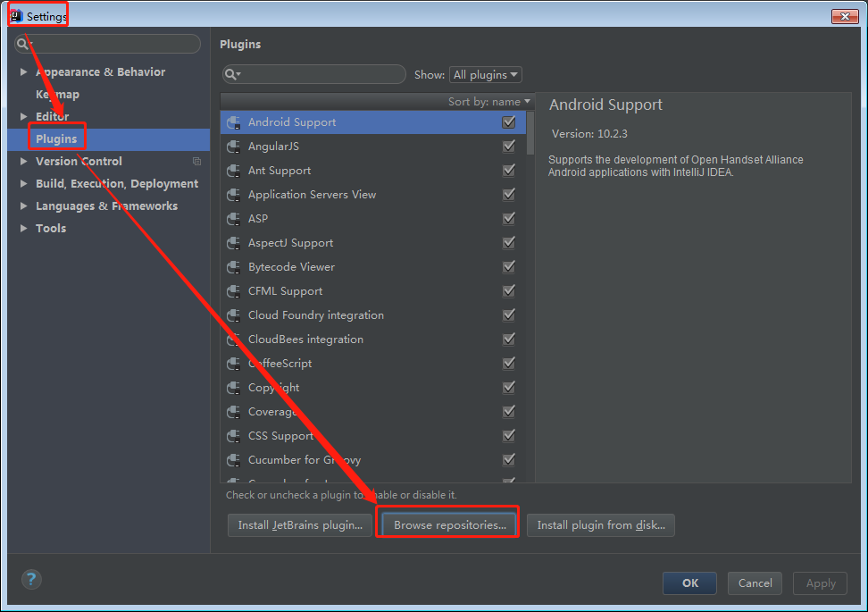Click the Android Support plugin icon

[x=233, y=122]
